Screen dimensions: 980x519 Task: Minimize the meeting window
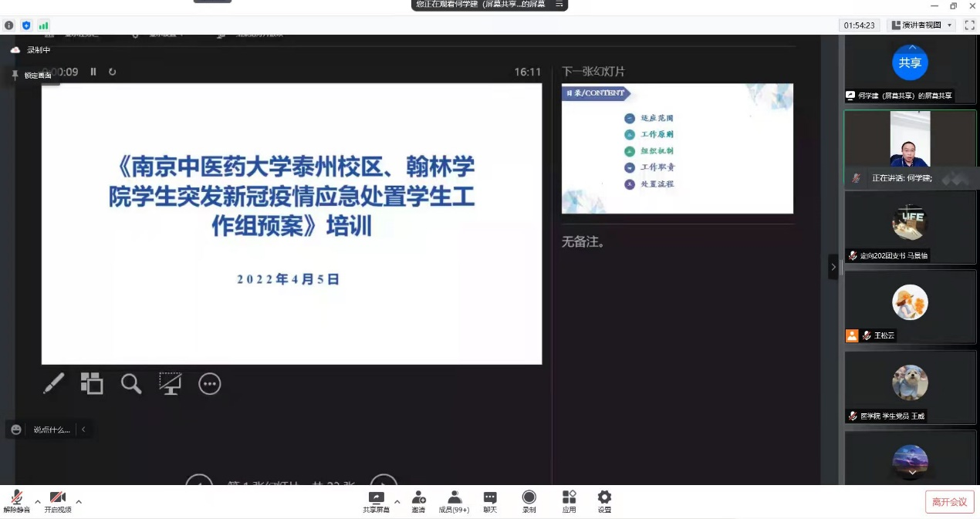point(935,6)
